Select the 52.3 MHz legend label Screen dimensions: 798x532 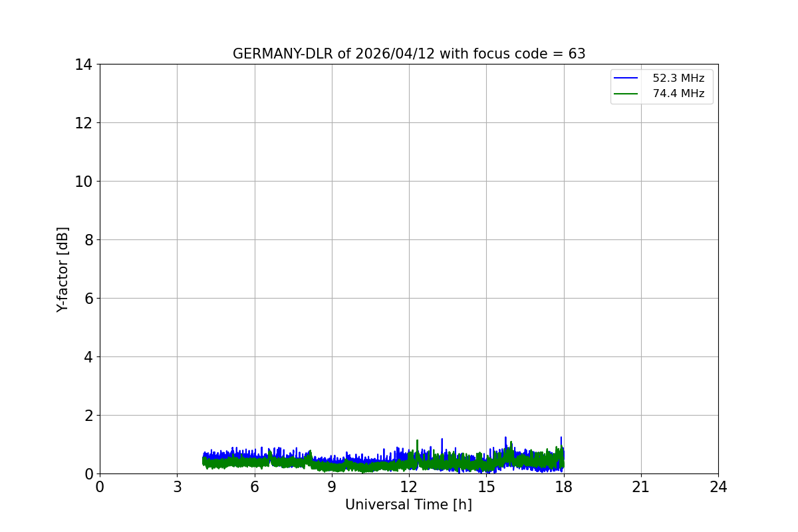click(x=678, y=78)
